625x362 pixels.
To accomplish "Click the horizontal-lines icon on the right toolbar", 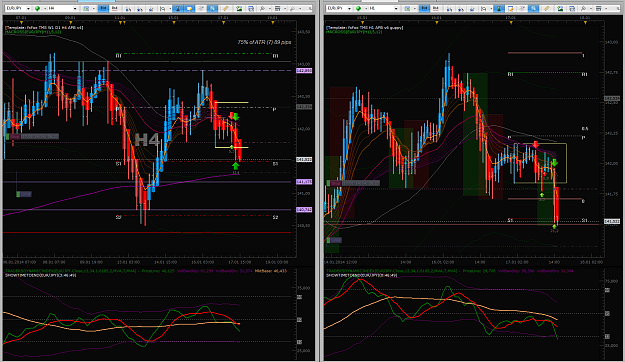I will tap(599, 8).
